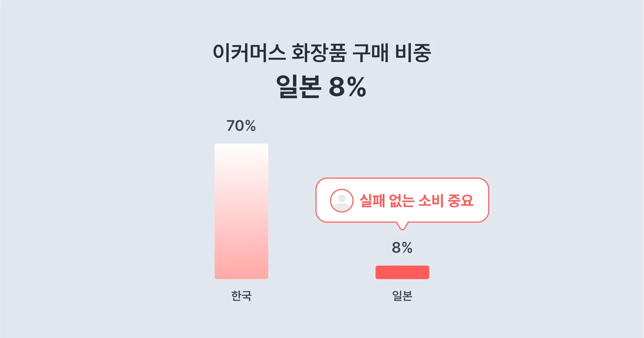Select the short red 일본 bar

coord(402,272)
